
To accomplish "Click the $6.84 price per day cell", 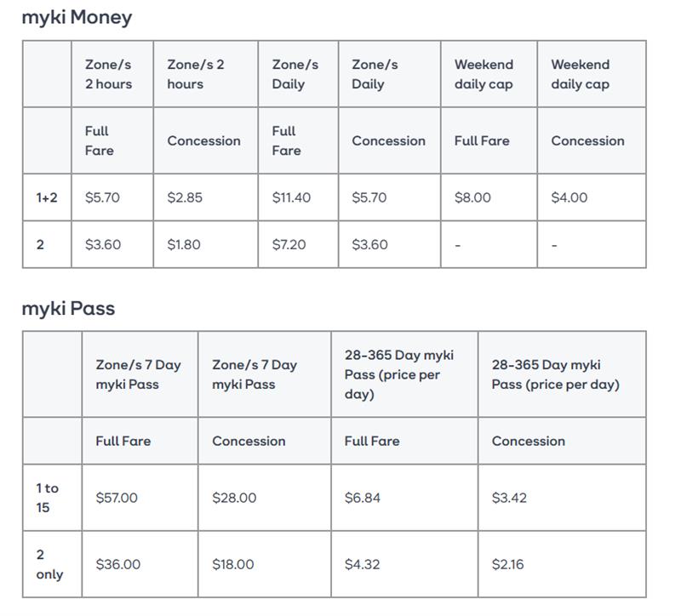I will pyautogui.click(x=363, y=498).
